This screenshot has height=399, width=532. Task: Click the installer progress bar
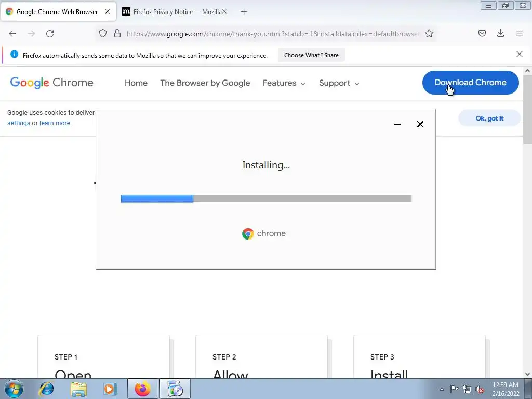point(266,198)
